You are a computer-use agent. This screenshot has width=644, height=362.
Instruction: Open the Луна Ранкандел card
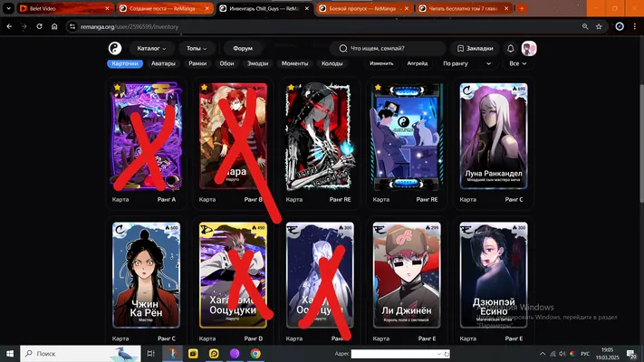pos(494,136)
